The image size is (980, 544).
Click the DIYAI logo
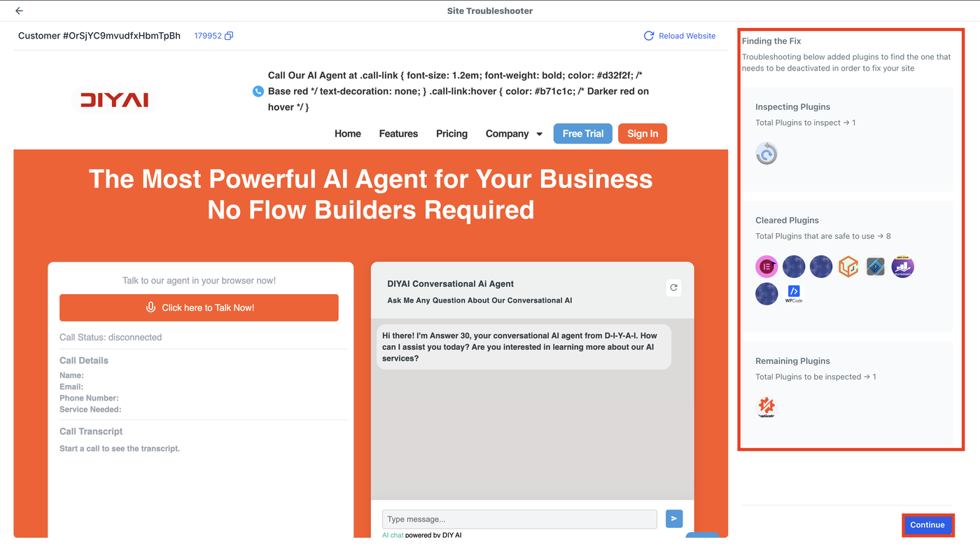(x=114, y=99)
